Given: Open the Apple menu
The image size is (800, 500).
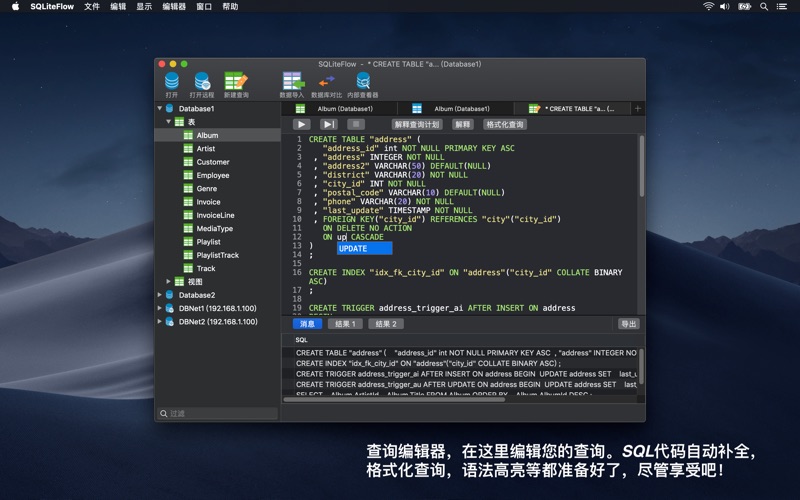Looking at the screenshot, I should [x=15, y=6].
